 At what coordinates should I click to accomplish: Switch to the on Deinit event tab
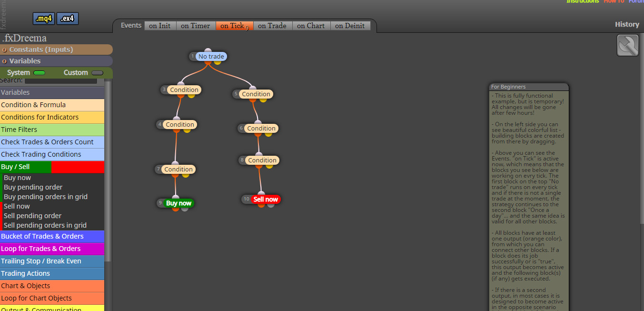[x=350, y=26]
